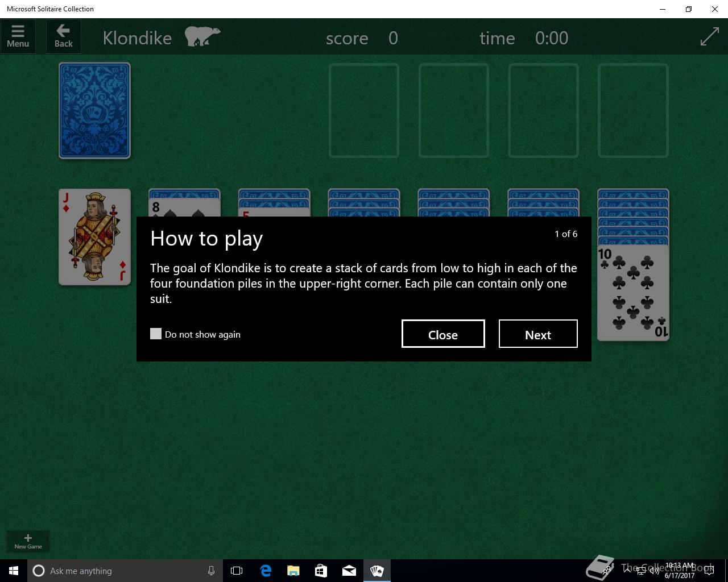Click the polar bear theme icon
Viewport: 728px width, 582px height.
(202, 36)
